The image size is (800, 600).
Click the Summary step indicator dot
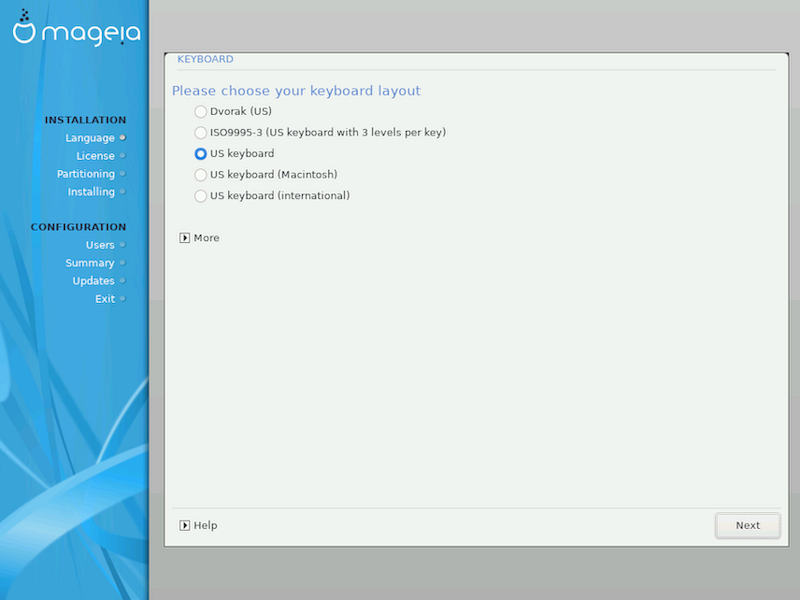point(122,263)
